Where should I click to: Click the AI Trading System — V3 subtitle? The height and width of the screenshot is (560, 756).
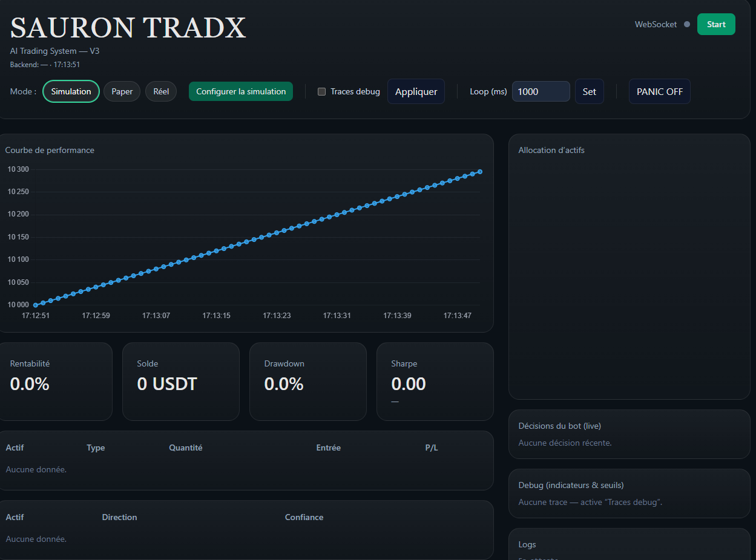tap(55, 51)
